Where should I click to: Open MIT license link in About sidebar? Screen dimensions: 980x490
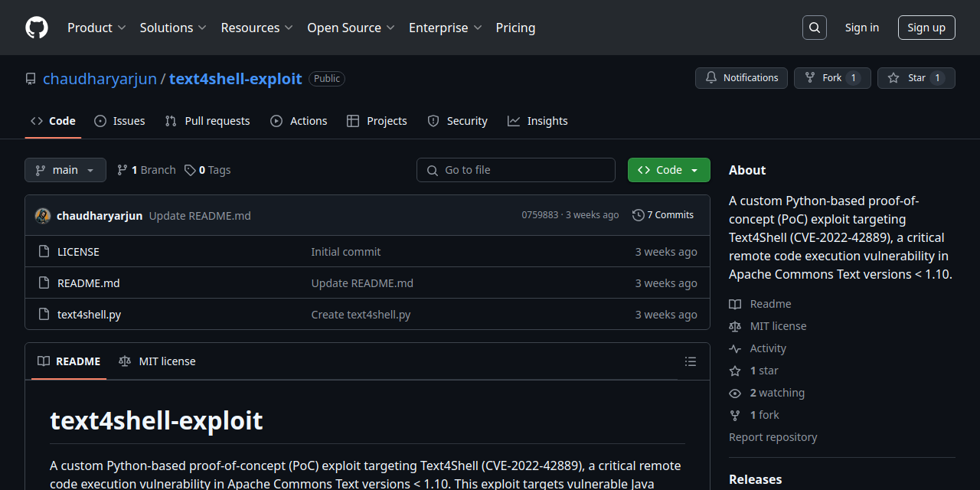(x=768, y=326)
